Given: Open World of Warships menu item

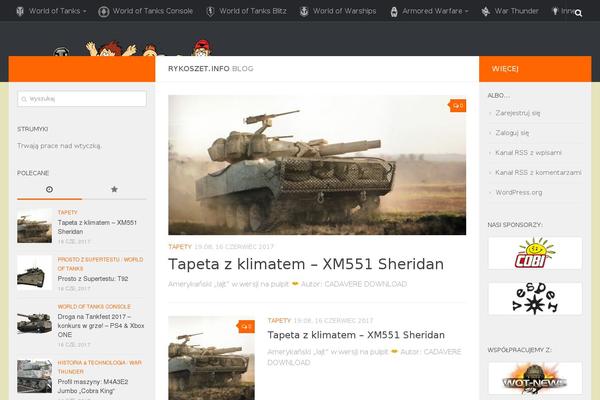Looking at the screenshot, I should coord(344,11).
